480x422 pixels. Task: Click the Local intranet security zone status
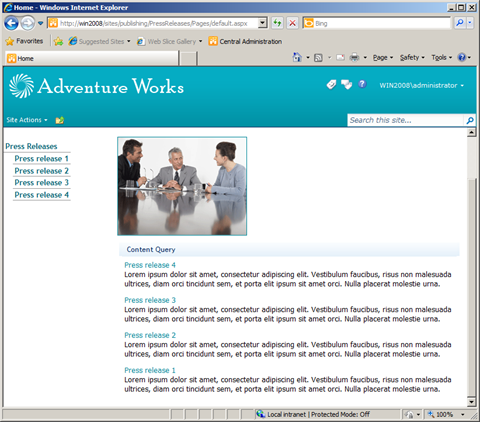(x=313, y=414)
